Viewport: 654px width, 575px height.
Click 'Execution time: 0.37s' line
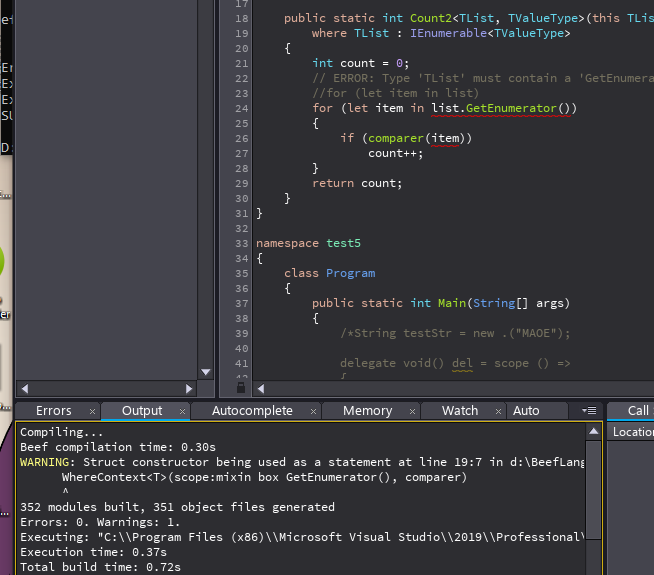(93, 552)
